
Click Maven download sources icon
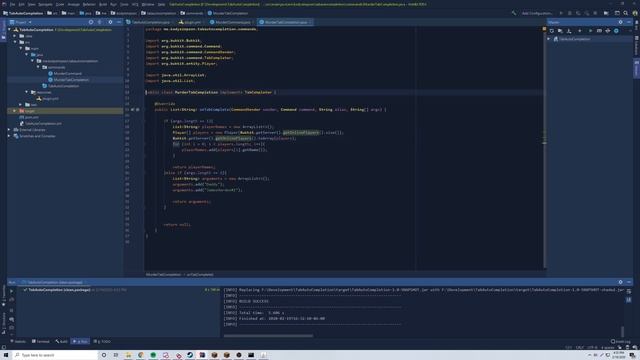tap(569, 31)
